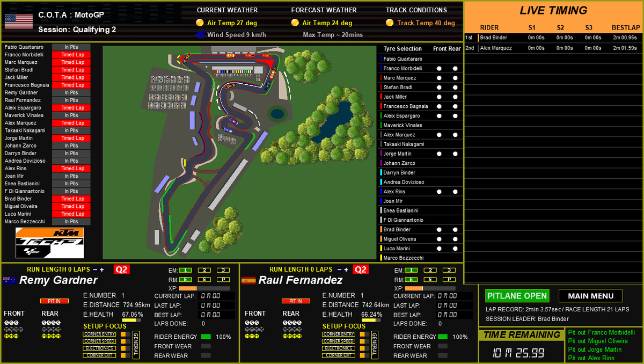
Task: Click Raul Fernandez's Q2 session badge
Action: tap(361, 270)
